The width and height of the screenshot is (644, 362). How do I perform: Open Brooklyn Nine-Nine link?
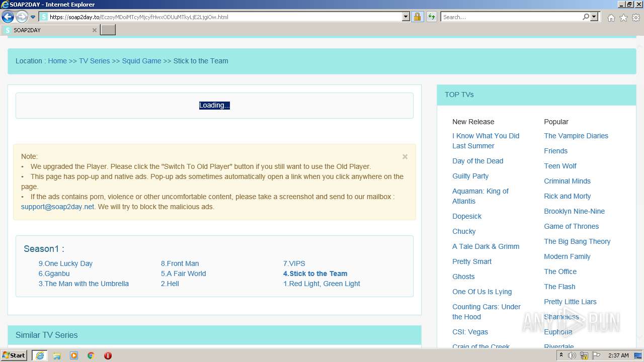pyautogui.click(x=574, y=211)
